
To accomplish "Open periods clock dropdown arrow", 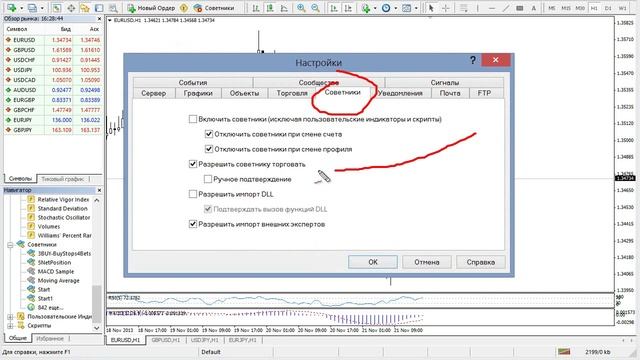I will click(x=396, y=8).
